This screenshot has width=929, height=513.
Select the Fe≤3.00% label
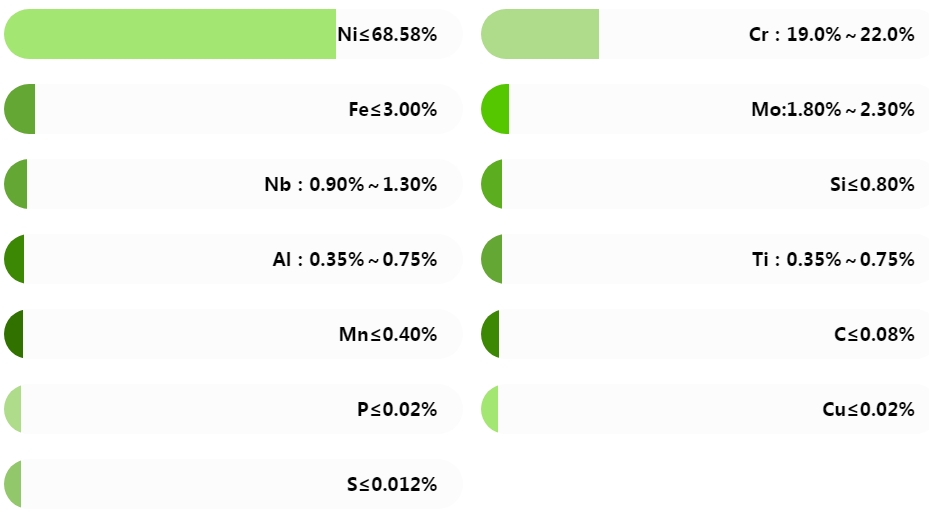point(393,110)
